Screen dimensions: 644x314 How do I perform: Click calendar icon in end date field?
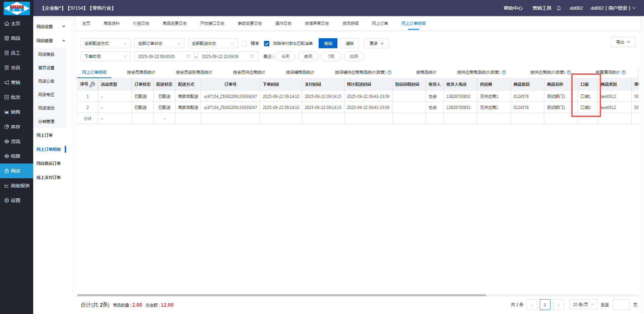[x=252, y=57]
